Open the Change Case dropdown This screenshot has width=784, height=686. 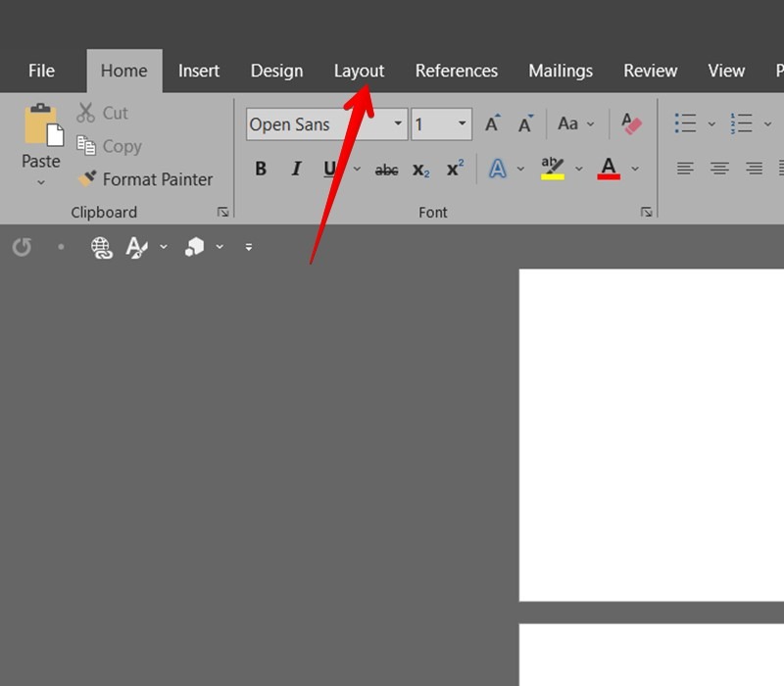pyautogui.click(x=574, y=123)
